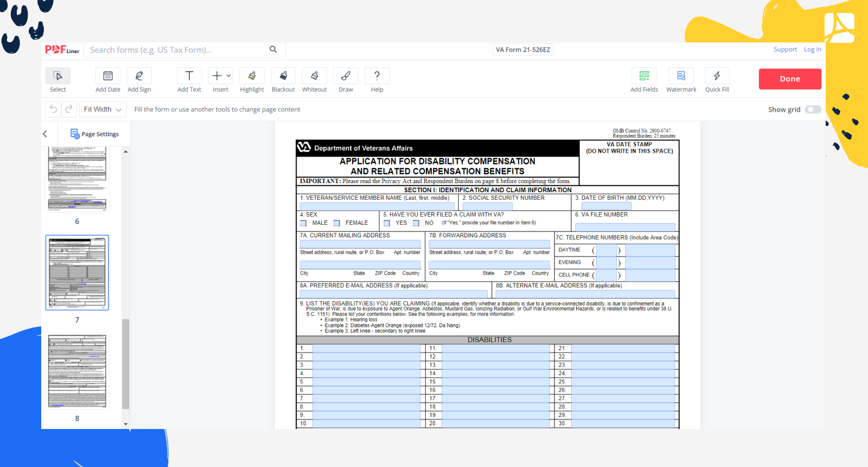Open the Quick Fill tool
The image size is (868, 467).
[x=717, y=76]
